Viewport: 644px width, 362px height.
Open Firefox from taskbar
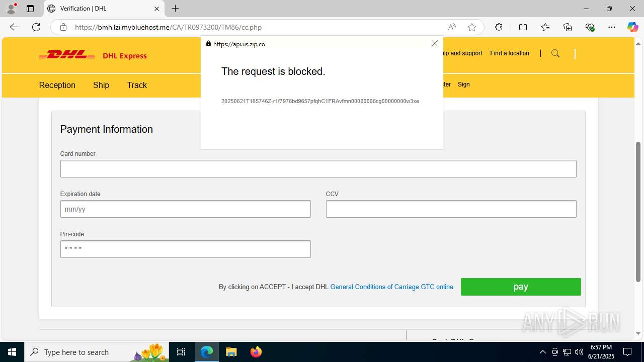tap(256, 352)
